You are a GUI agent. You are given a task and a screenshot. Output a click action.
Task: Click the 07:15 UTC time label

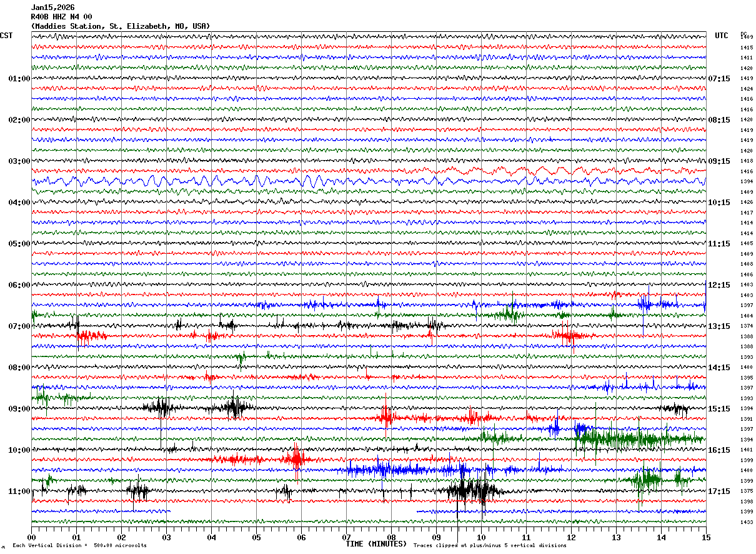(719, 79)
